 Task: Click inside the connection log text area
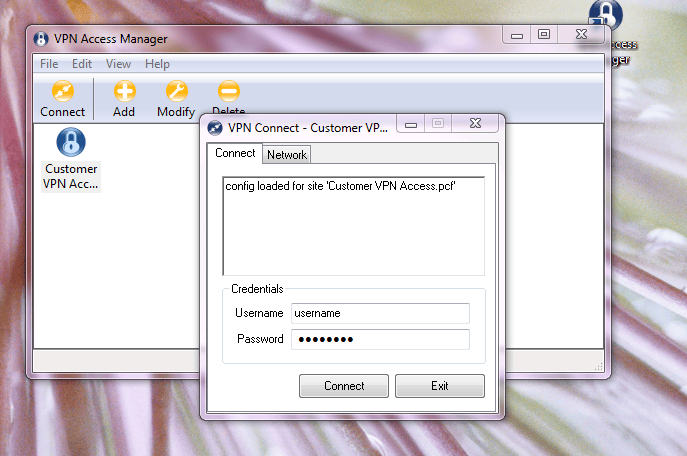pyautogui.click(x=354, y=226)
